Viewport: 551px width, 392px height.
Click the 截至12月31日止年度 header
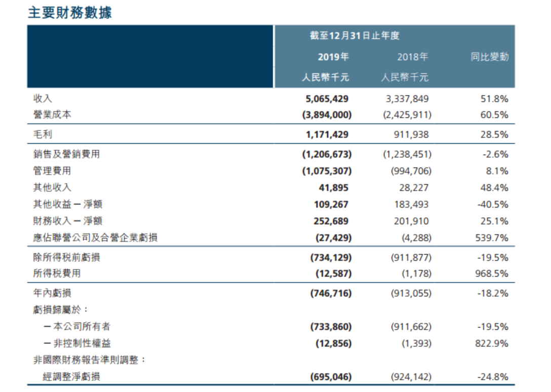355,35
